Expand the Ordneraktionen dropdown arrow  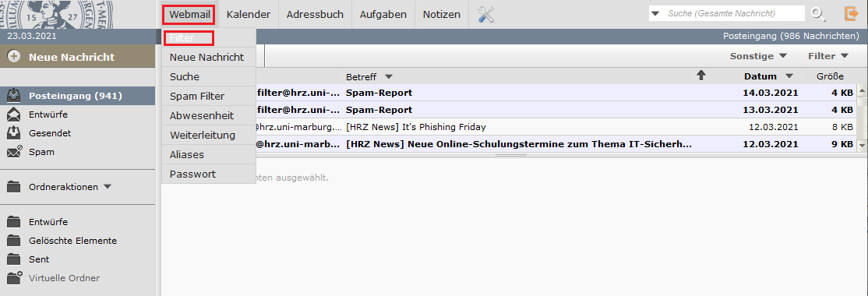(x=108, y=186)
